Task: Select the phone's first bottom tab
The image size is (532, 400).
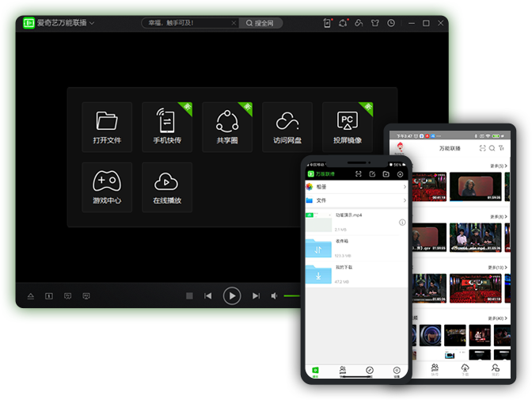Action: [x=316, y=371]
